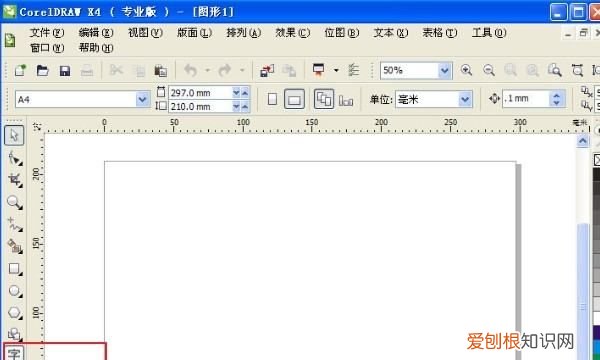Image resolution: width=600 pixels, height=360 pixels.
Task: Click the Paste clipboard icon
Action: (161, 71)
